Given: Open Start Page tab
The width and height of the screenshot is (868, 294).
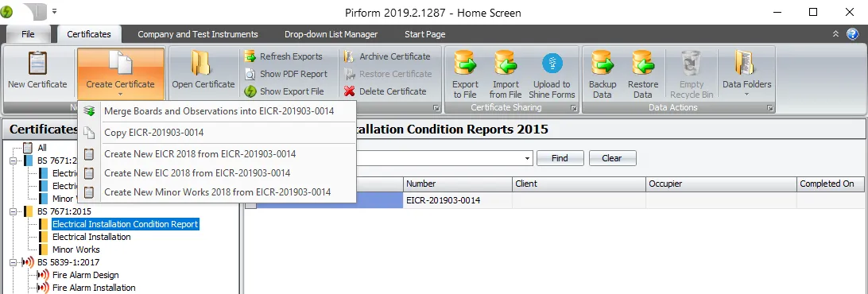Looking at the screenshot, I should point(425,34).
